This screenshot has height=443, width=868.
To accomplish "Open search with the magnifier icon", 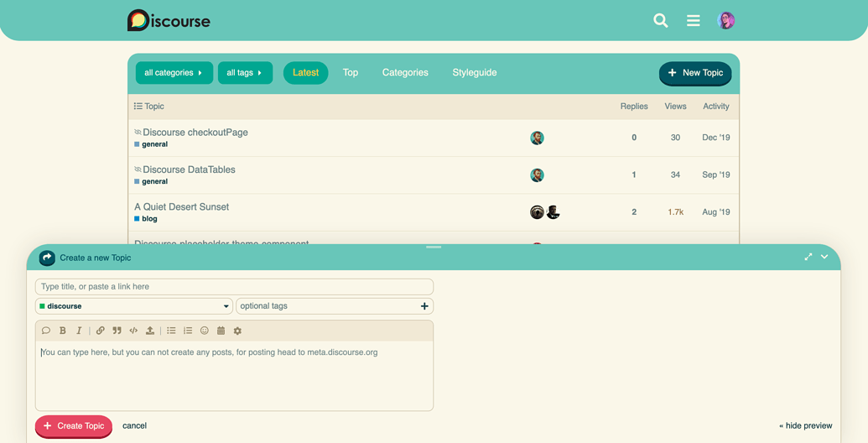I will click(661, 21).
